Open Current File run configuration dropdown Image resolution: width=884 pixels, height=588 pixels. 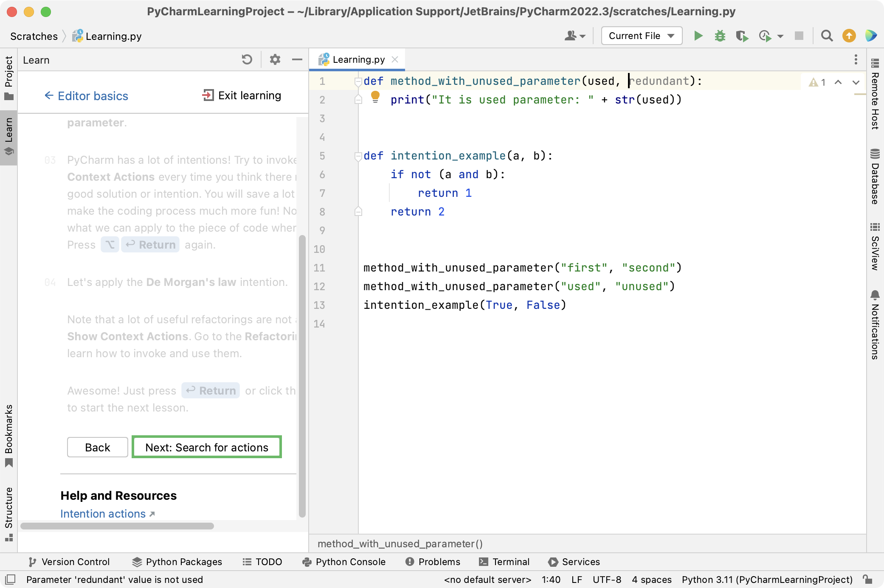tap(642, 36)
